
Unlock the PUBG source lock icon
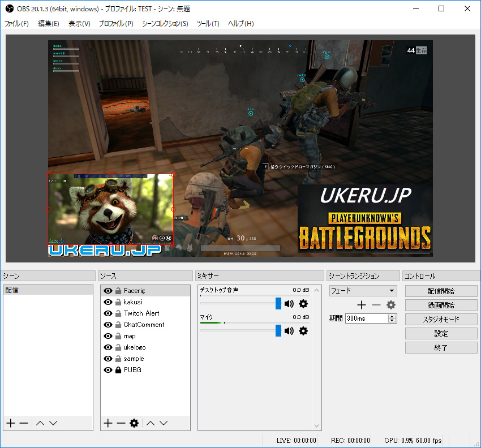tap(118, 370)
